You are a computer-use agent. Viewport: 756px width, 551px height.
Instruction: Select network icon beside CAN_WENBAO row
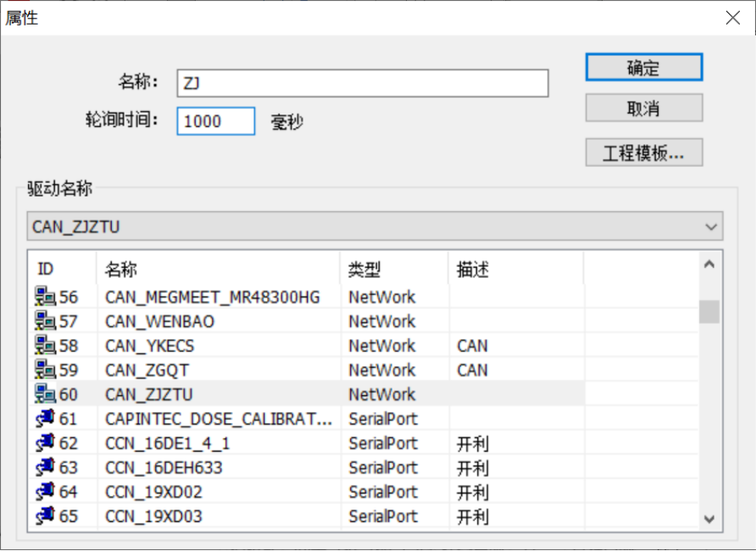[x=45, y=321]
